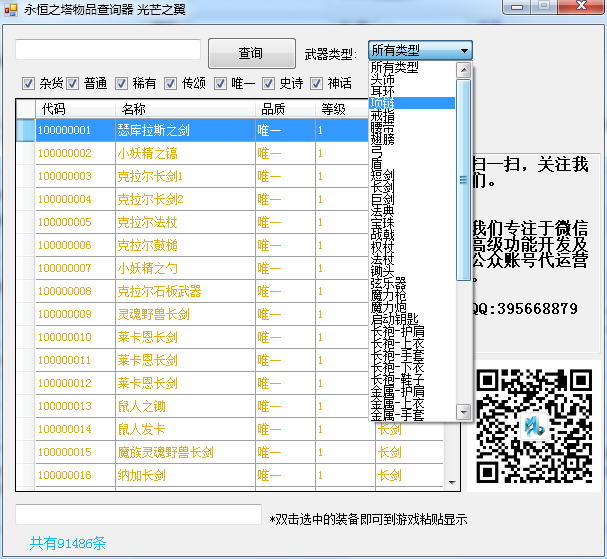Toggle the 稀有 quality checkbox
Screen dimensions: 607x559
point(121,84)
